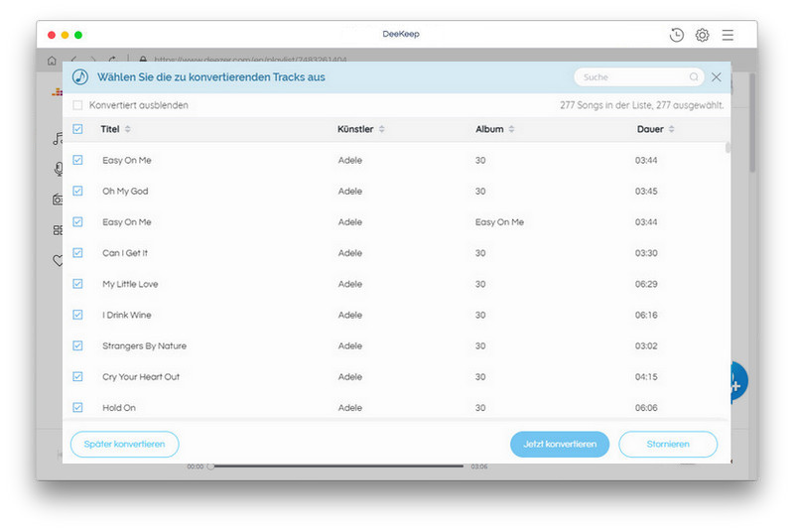
Task: Click the Cry Your Heart Out title
Action: 141,376
